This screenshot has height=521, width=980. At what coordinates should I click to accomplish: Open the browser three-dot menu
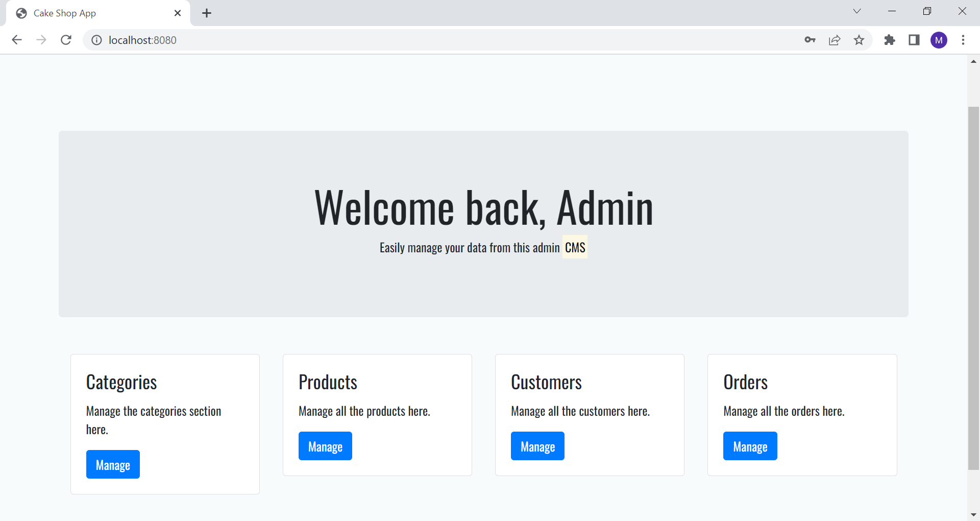pos(964,40)
